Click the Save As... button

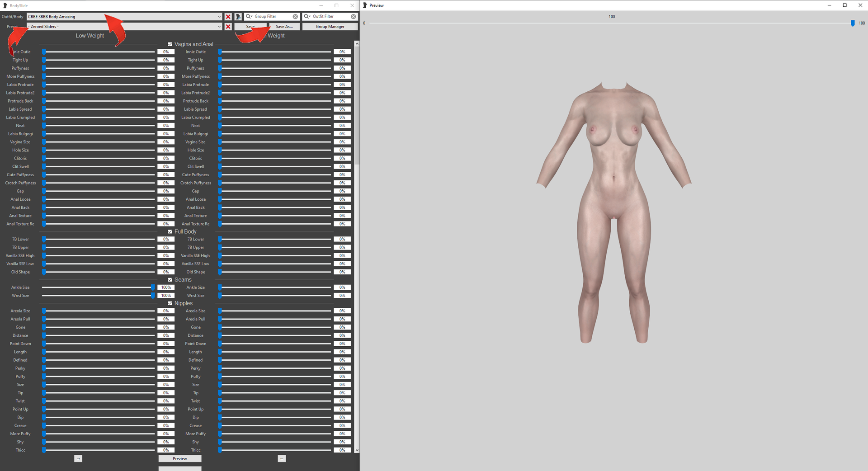(x=284, y=27)
